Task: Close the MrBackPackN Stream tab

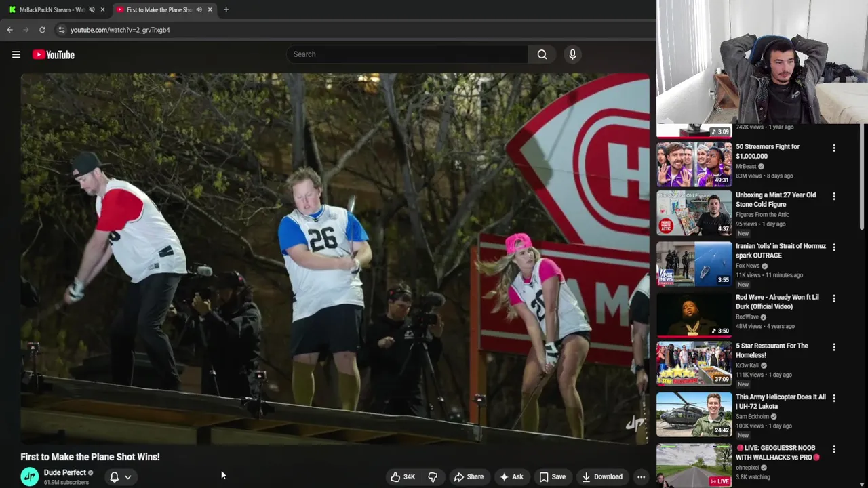Action: click(102, 9)
